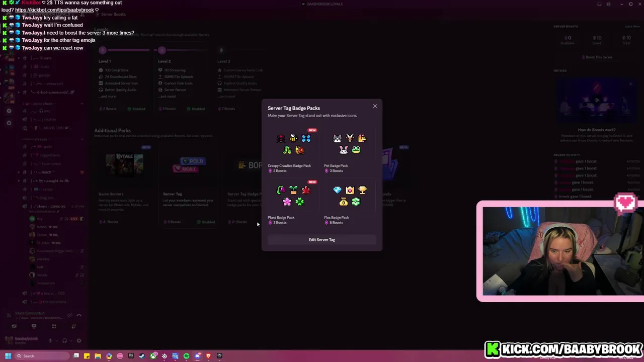Image resolution: width=644 pixels, height=362 pixels.
Task: Select the money bag badge icon
Action: [x=343, y=202]
